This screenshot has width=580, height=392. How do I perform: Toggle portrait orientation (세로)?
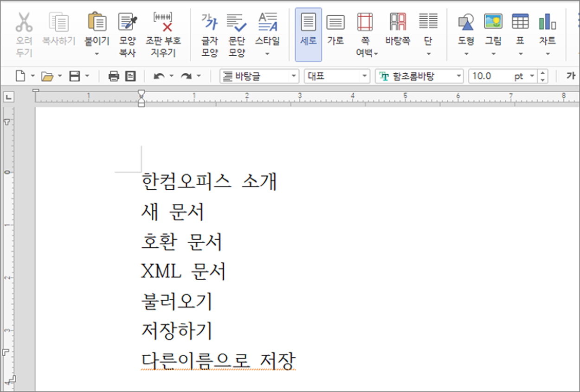[308, 35]
